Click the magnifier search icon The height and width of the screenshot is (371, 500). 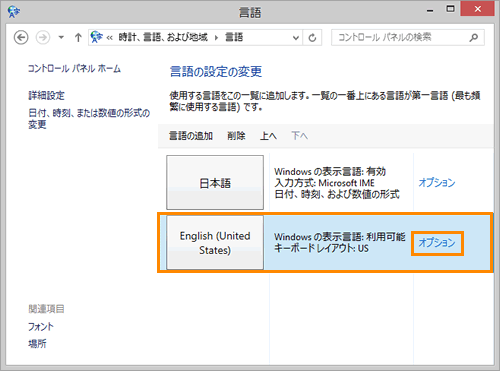pyautogui.click(x=474, y=37)
